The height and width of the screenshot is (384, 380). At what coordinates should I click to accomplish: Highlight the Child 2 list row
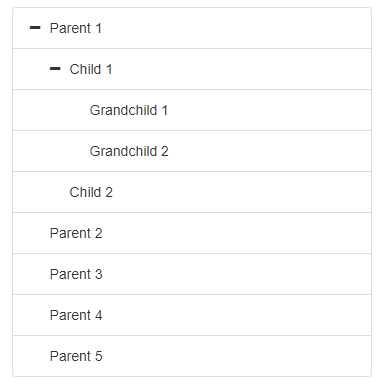coord(192,192)
